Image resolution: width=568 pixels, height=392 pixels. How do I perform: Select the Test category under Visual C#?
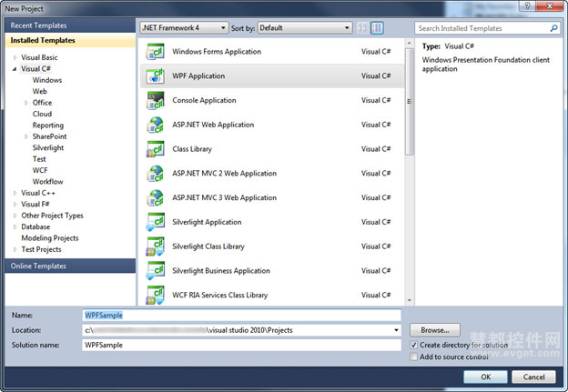39,159
